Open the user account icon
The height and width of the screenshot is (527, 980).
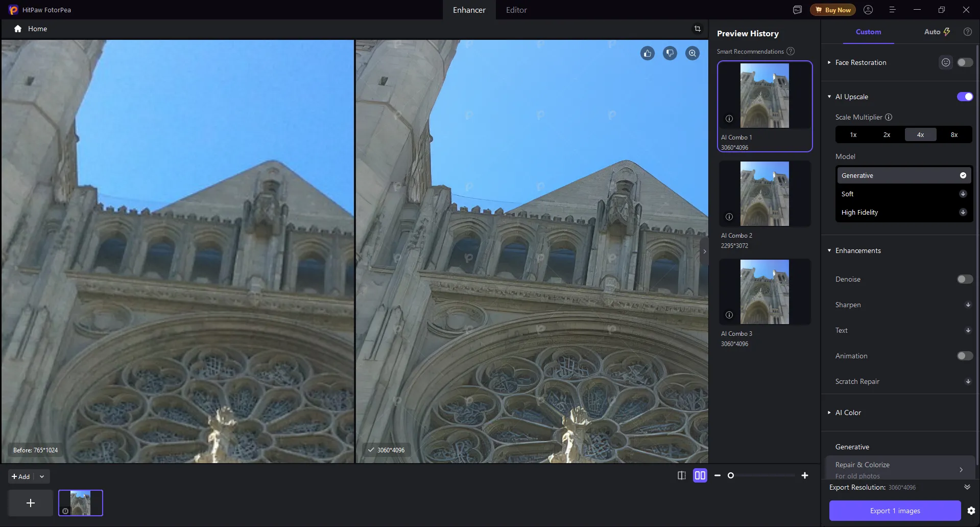click(x=868, y=10)
